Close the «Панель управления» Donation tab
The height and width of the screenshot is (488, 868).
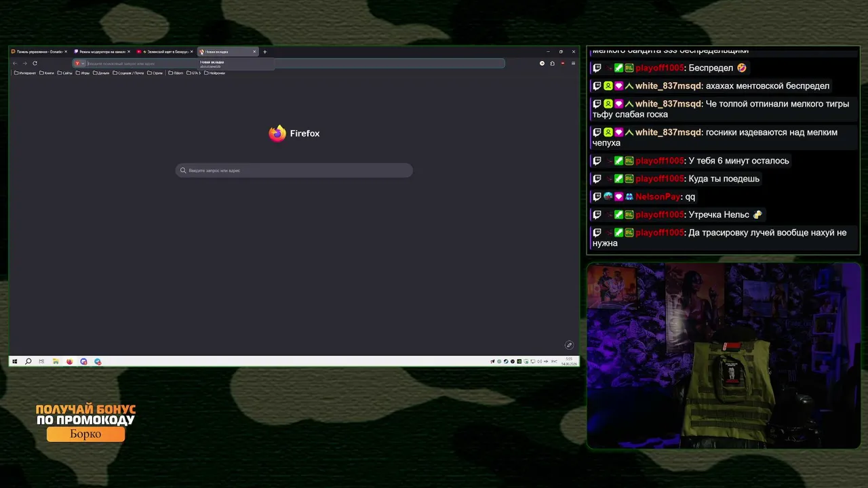tap(66, 52)
